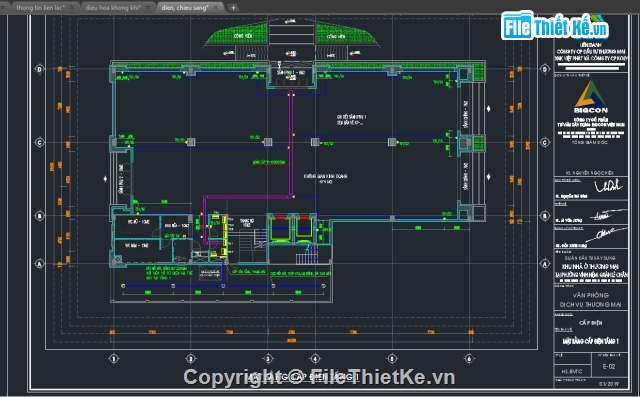The image size is (640, 397).
Task: Pick the left green hatched garden area
Action: point(238,34)
